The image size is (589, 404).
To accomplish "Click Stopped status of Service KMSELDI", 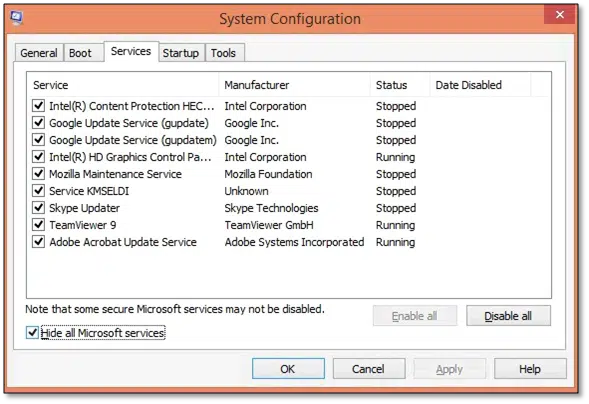I will click(396, 191).
